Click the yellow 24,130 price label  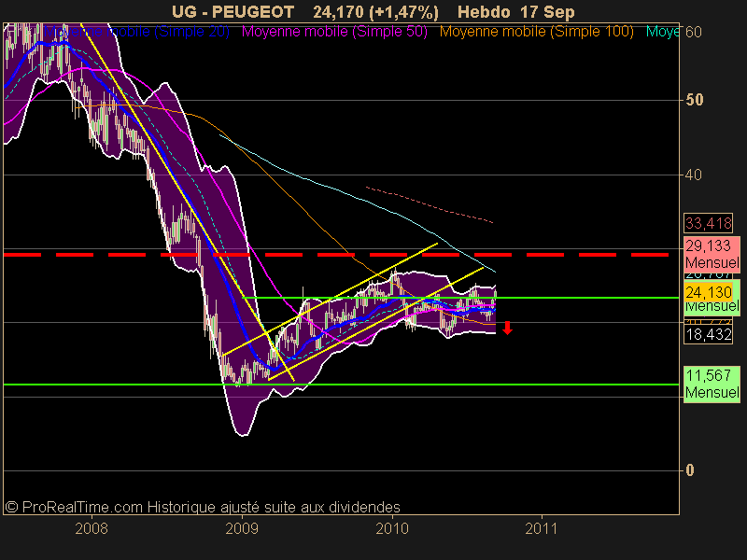[x=709, y=292]
